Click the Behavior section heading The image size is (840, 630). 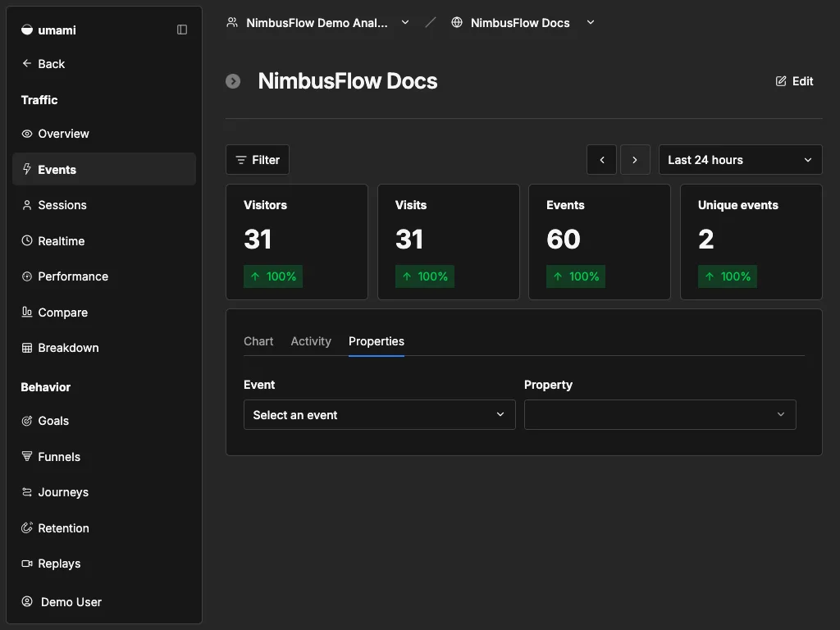coord(46,387)
